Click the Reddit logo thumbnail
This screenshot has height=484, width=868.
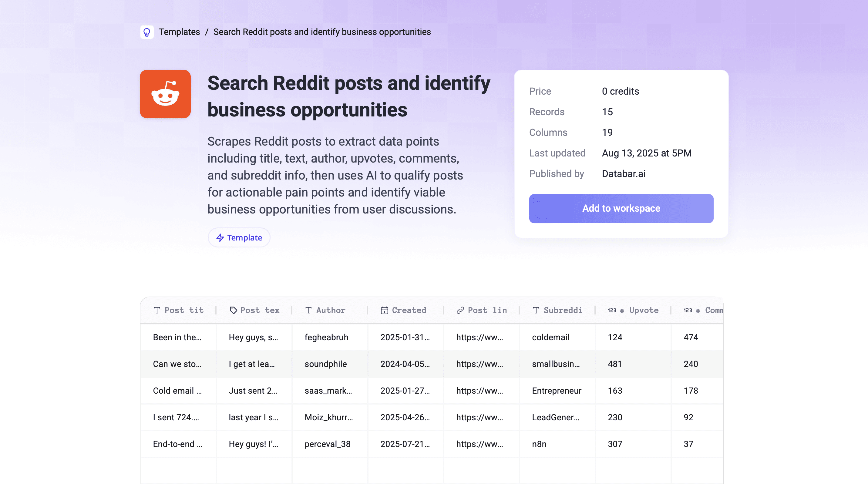(165, 94)
